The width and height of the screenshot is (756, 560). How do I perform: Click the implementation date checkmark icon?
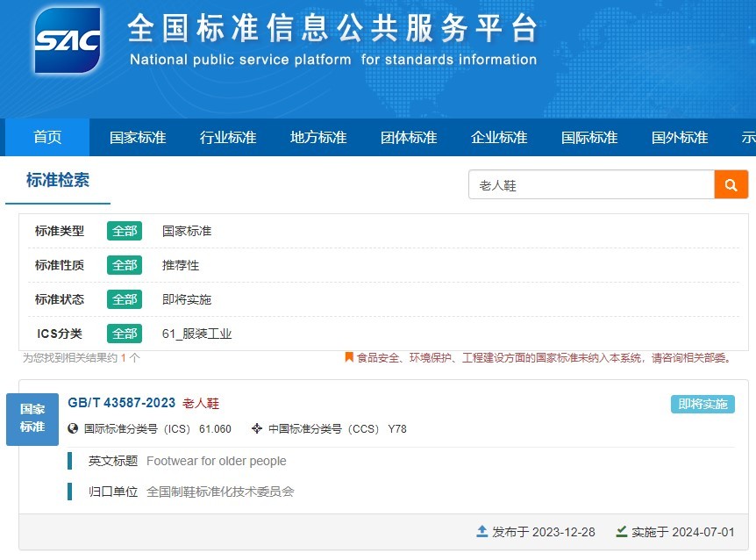pos(622,532)
